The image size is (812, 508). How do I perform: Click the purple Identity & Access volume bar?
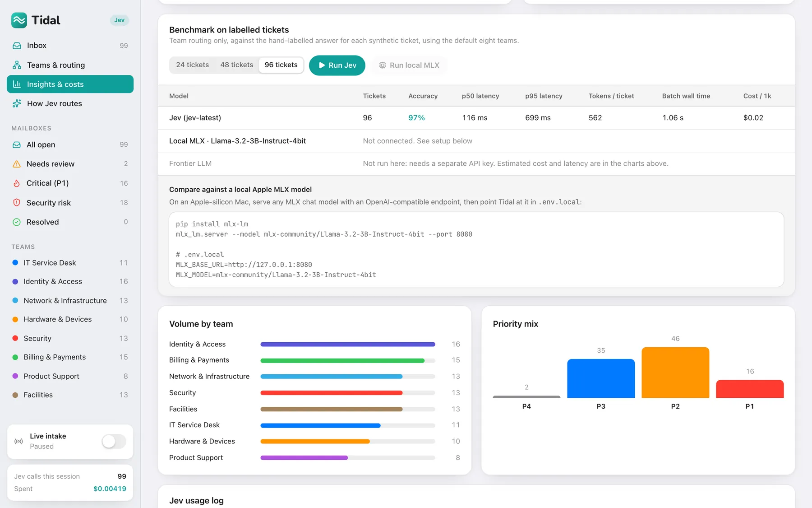[348, 344]
